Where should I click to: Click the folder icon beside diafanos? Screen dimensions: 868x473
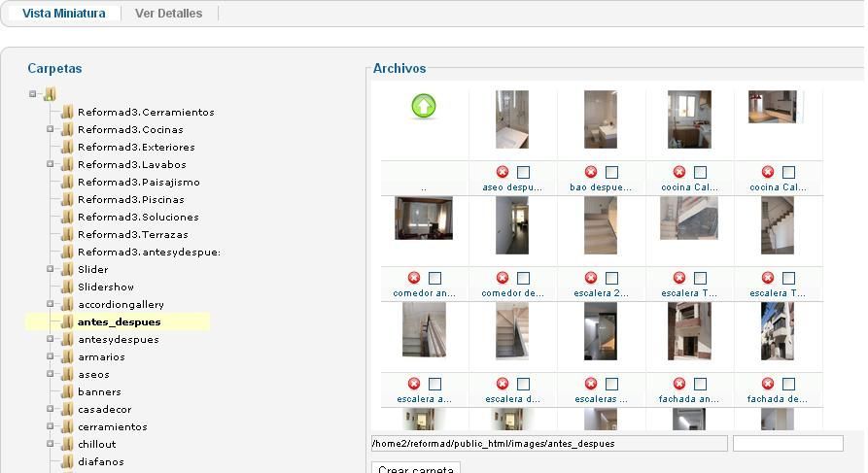click(67, 462)
